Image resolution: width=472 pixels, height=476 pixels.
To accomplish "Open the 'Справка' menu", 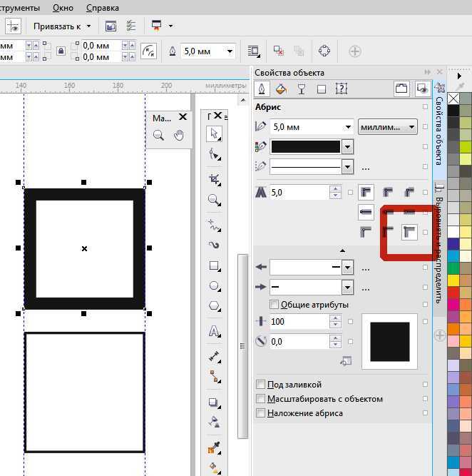I will pyautogui.click(x=103, y=8).
